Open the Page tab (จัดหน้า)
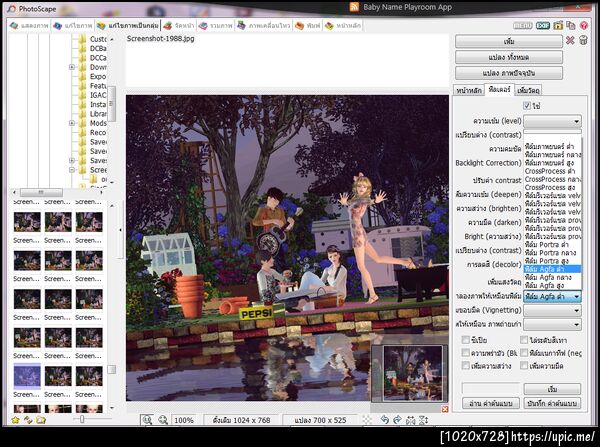The height and width of the screenshot is (447, 600). tap(179, 26)
